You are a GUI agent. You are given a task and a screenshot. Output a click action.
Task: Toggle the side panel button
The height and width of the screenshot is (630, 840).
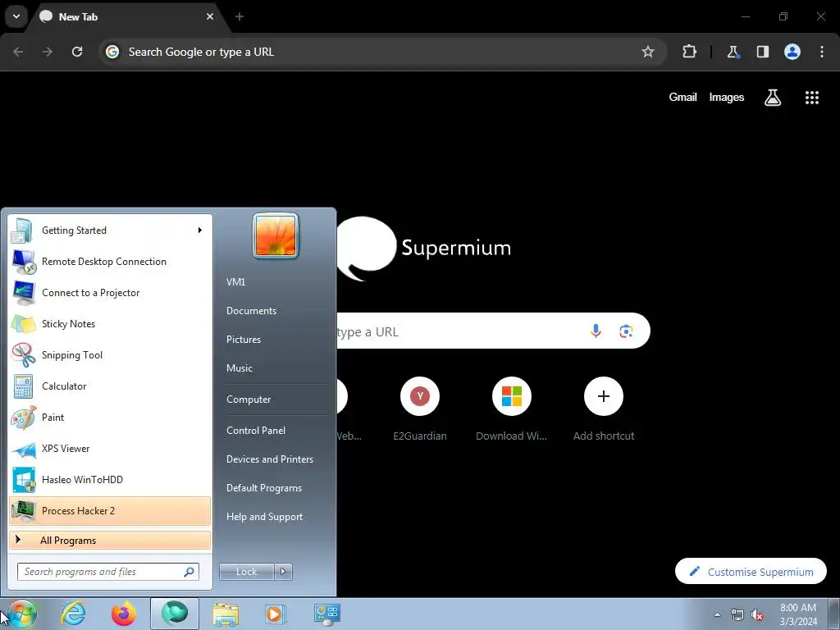point(763,52)
